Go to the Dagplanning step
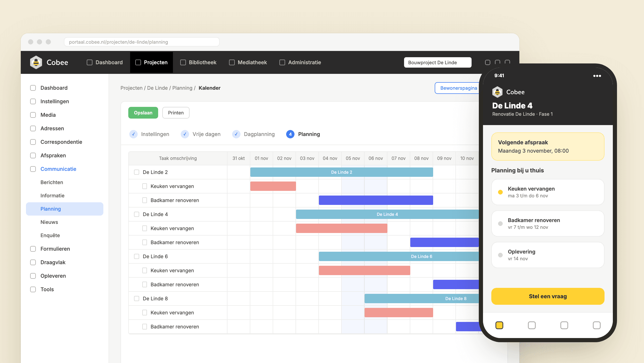This screenshot has height=363, width=644. pyautogui.click(x=253, y=134)
